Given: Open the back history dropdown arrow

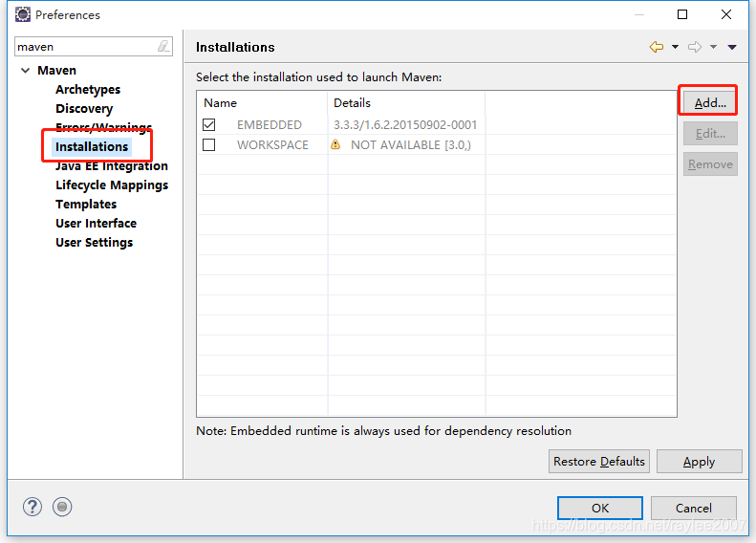Looking at the screenshot, I should [675, 47].
